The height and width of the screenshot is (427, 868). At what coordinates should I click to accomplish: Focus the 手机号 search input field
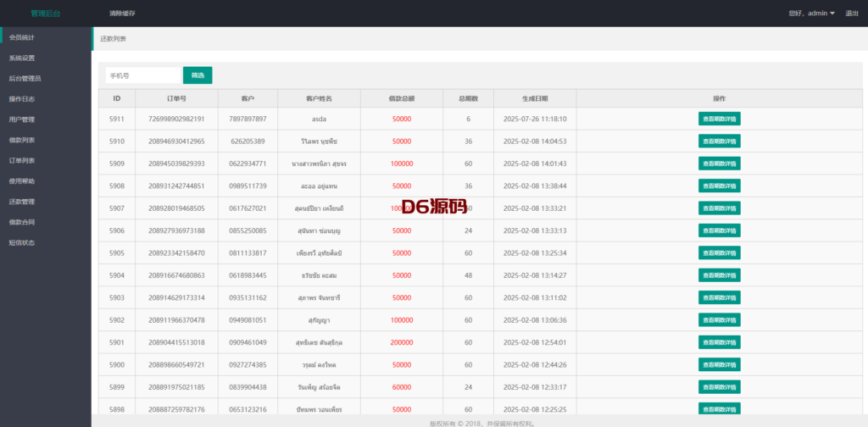pos(142,75)
